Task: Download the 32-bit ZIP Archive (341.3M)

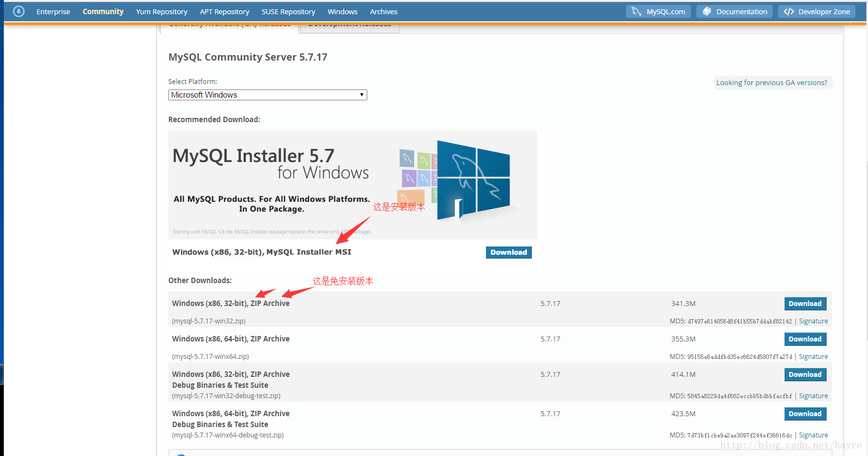Action: [x=805, y=303]
